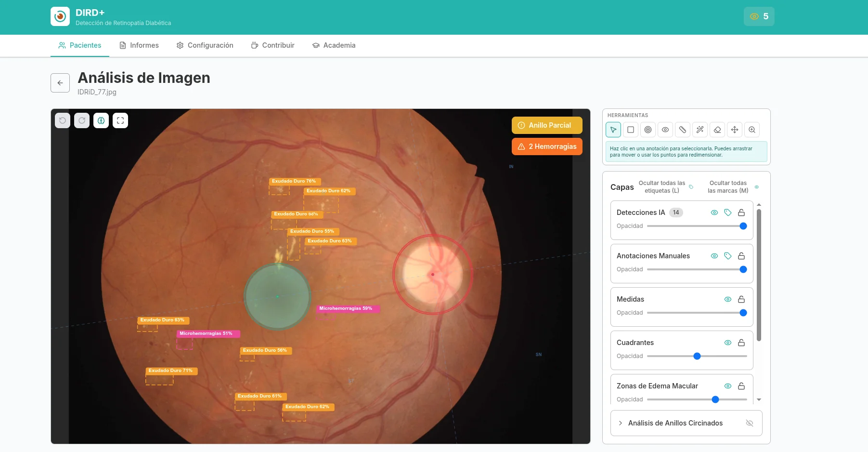868x452 pixels.
Task: Toggle eye icon beside Ocultar todas las marcas
Action: click(757, 187)
